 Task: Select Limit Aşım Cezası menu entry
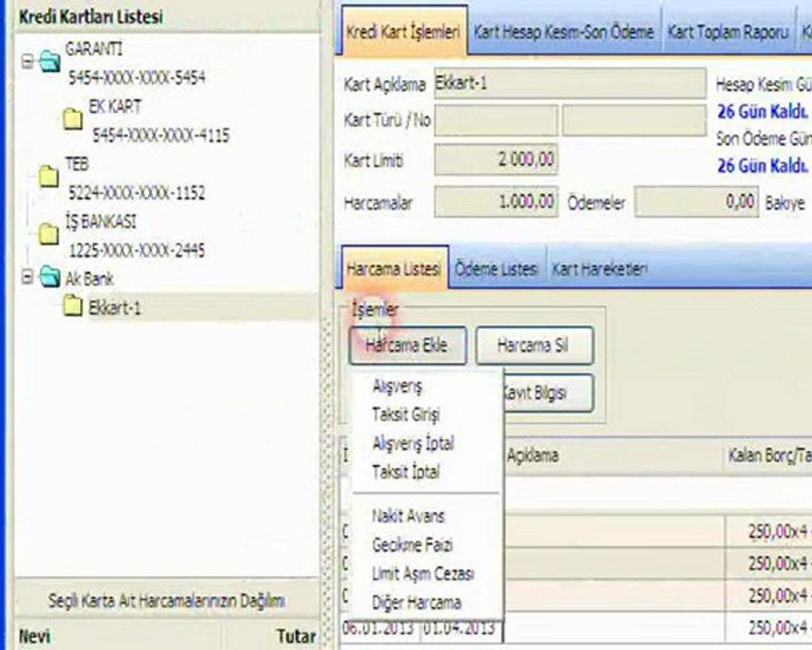(422, 573)
